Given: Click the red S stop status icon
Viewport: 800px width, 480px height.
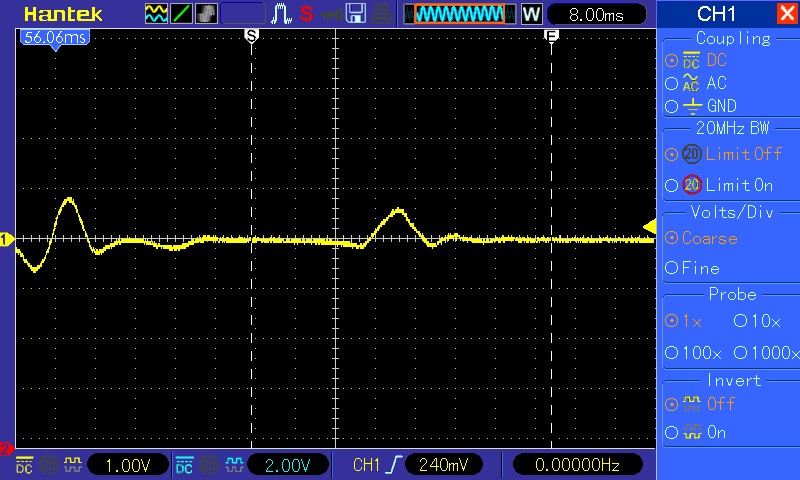Looking at the screenshot, I should pos(306,14).
